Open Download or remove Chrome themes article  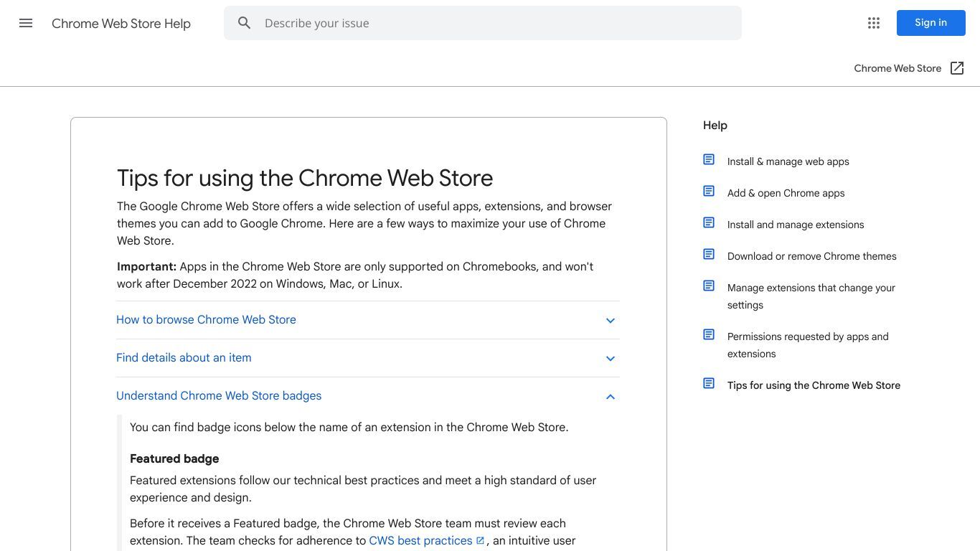click(811, 256)
